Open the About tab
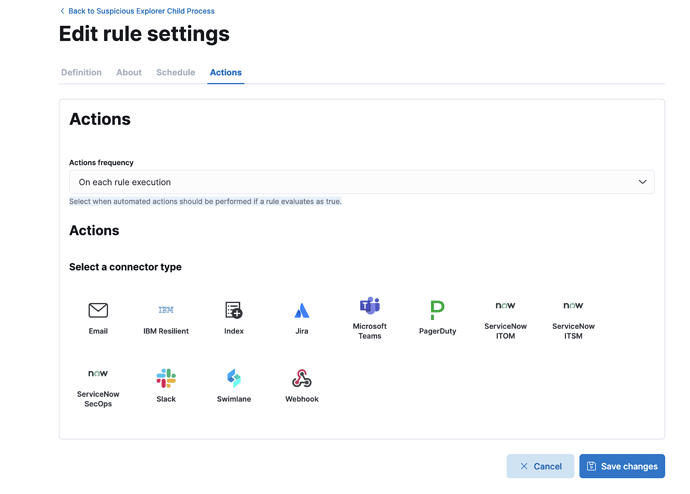The image size is (690, 494). point(129,73)
